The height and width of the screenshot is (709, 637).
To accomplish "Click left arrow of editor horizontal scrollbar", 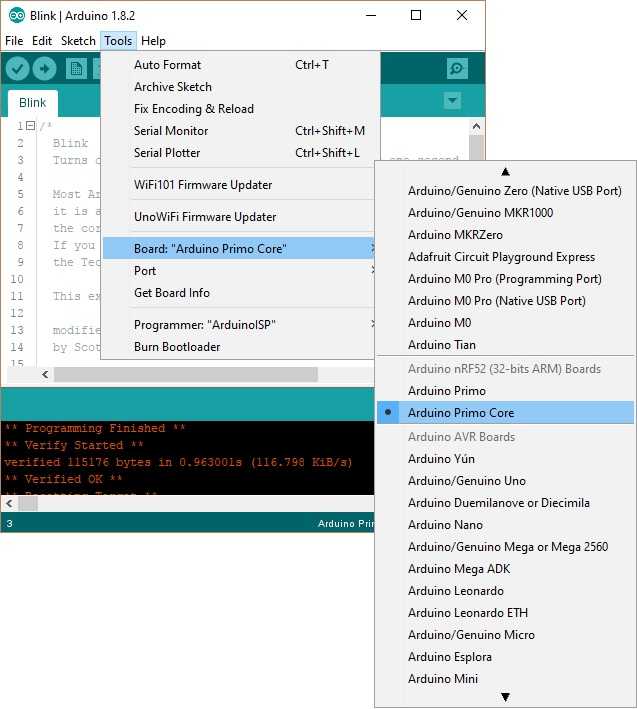I will click(44, 374).
